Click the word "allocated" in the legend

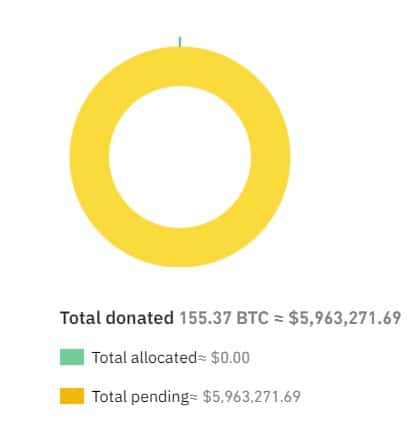(x=164, y=357)
